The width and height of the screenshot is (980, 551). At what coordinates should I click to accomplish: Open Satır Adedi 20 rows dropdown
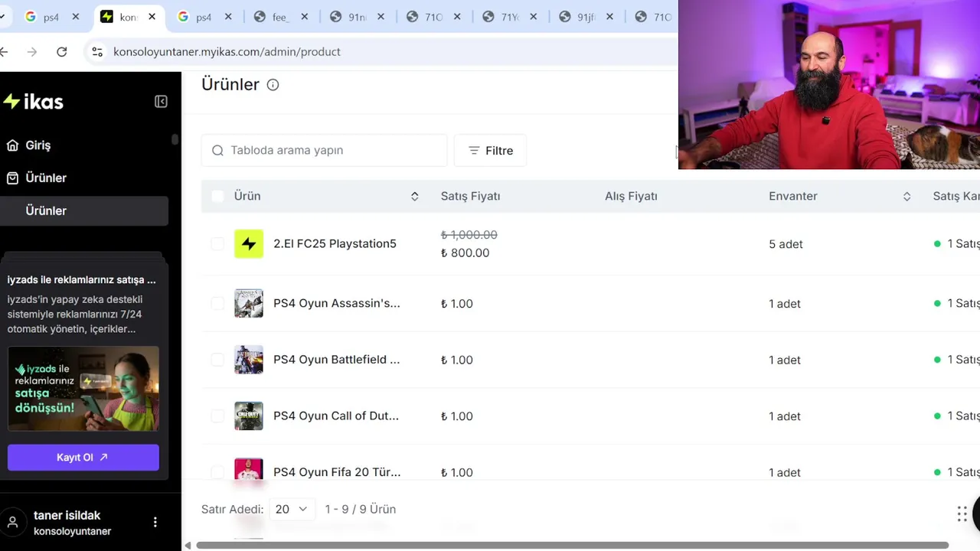[292, 509]
